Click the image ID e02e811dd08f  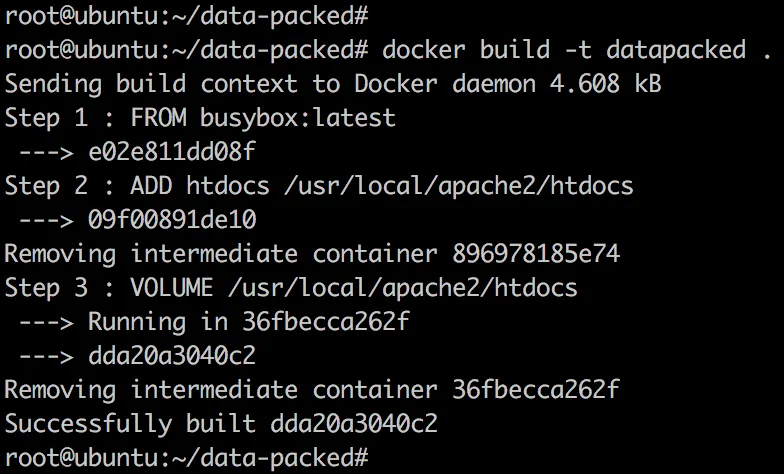[x=172, y=151]
